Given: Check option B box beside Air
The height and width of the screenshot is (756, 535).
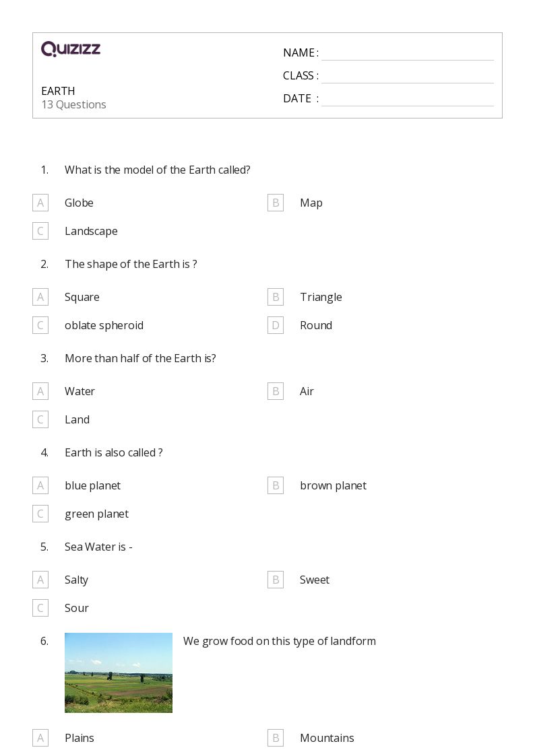Looking at the screenshot, I should tap(276, 391).
